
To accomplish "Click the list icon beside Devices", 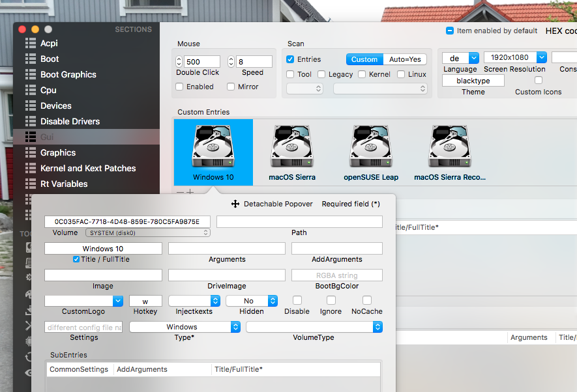I will [x=31, y=105].
